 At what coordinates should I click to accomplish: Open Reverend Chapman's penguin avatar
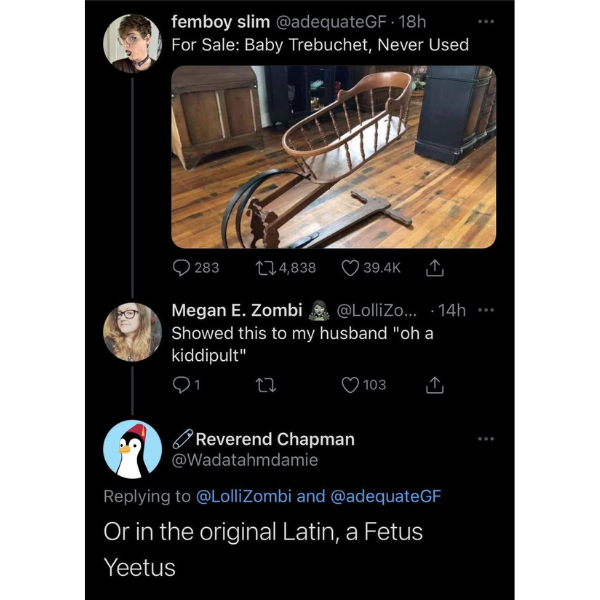pyautogui.click(x=132, y=449)
